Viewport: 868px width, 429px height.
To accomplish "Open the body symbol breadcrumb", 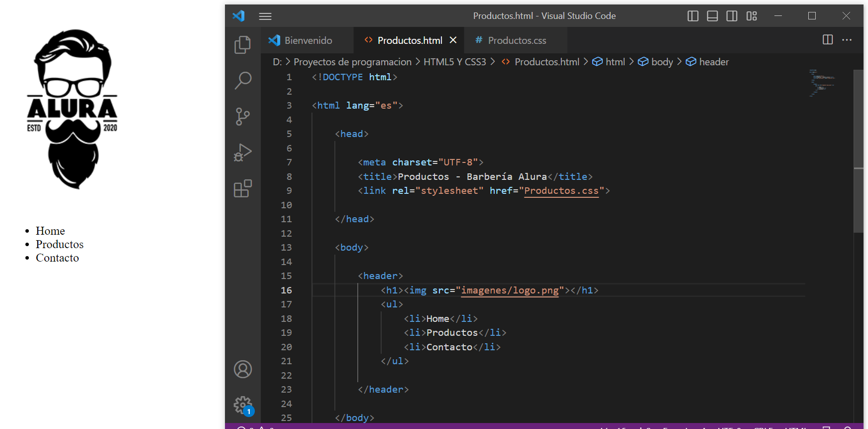I will click(x=655, y=62).
